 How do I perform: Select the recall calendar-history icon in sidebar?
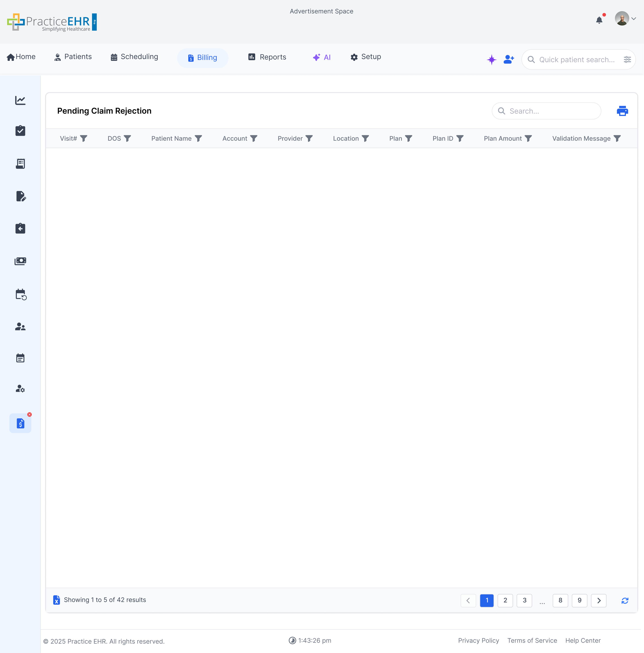pos(20,294)
